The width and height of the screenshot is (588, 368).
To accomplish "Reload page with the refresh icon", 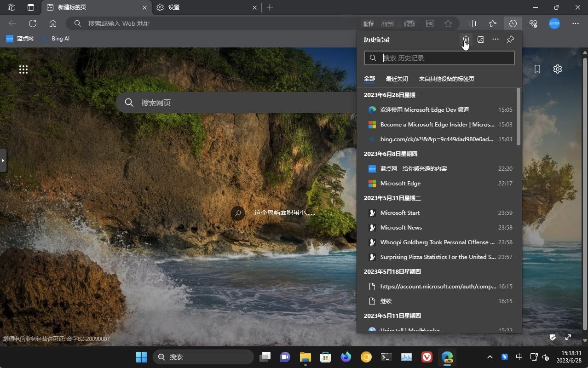I will [x=32, y=23].
